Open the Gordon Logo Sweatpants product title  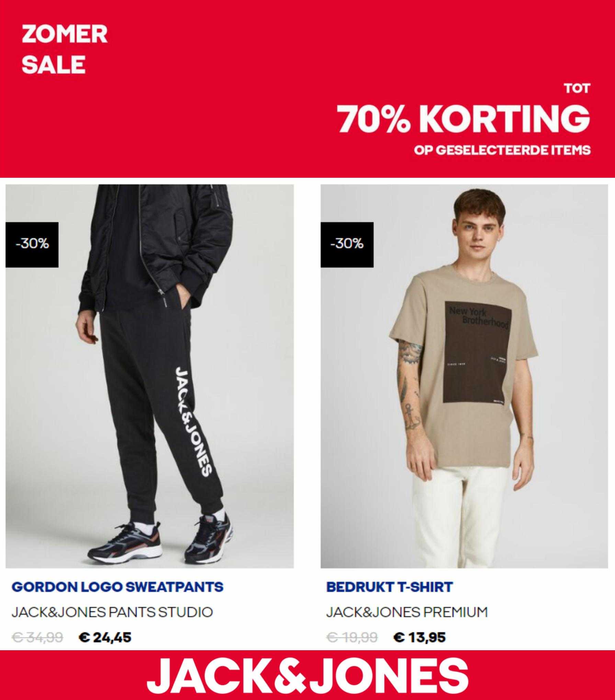coord(117,587)
